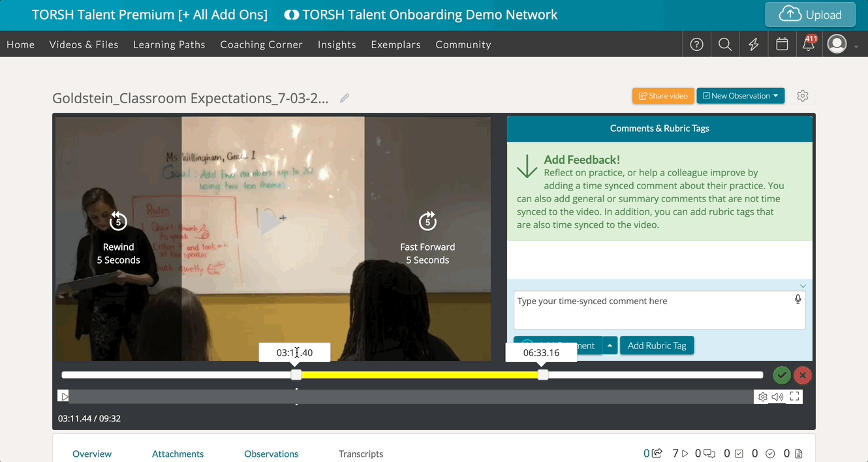Confirm trim with green checkmark button
The height and width of the screenshot is (462, 868).
(781, 375)
